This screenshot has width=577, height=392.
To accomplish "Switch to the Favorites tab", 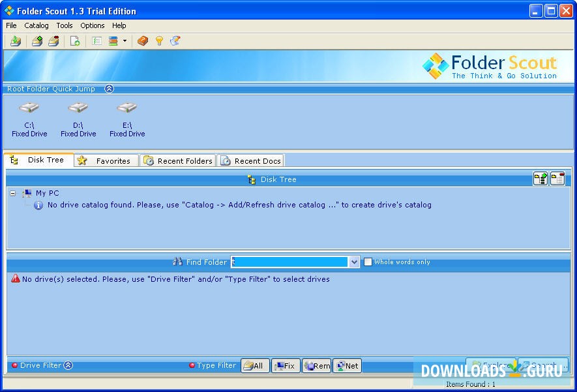I will click(x=106, y=161).
